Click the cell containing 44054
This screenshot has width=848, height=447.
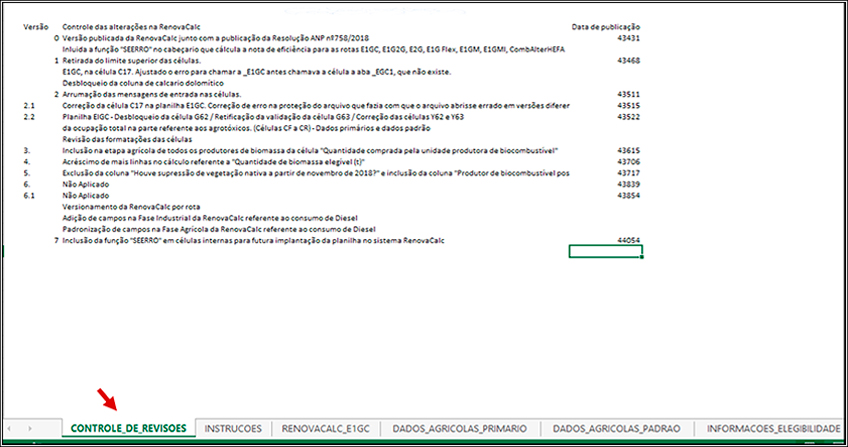coord(629,241)
